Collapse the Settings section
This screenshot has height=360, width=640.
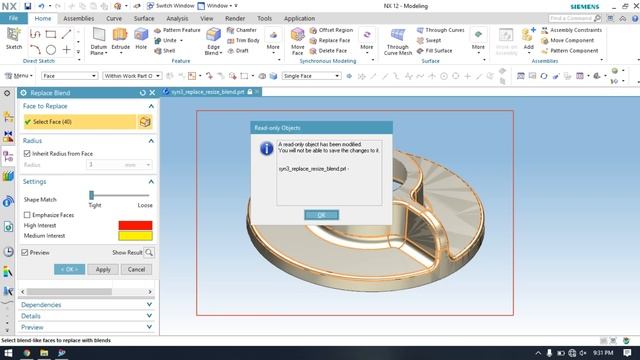[151, 182]
